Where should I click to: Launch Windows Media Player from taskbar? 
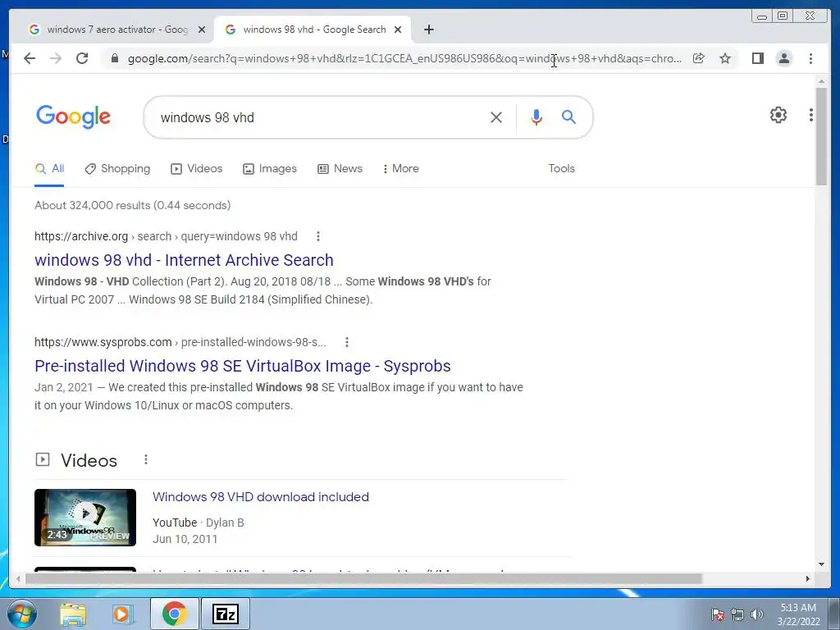tap(122, 614)
